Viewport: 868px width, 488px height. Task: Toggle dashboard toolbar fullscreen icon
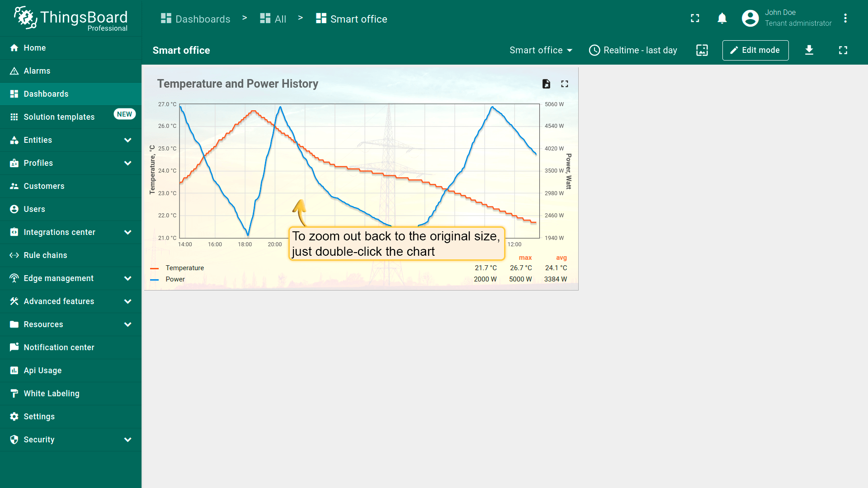(843, 50)
